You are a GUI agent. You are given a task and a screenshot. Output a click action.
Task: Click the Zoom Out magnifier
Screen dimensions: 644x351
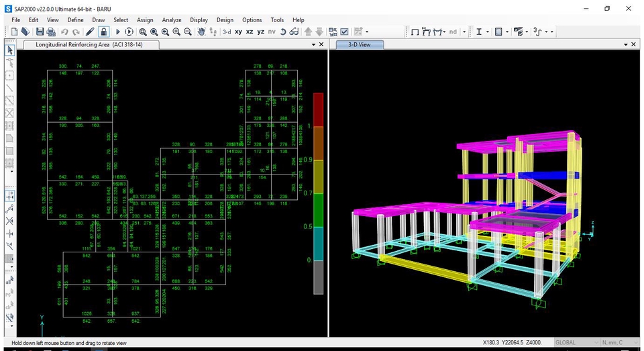188,32
